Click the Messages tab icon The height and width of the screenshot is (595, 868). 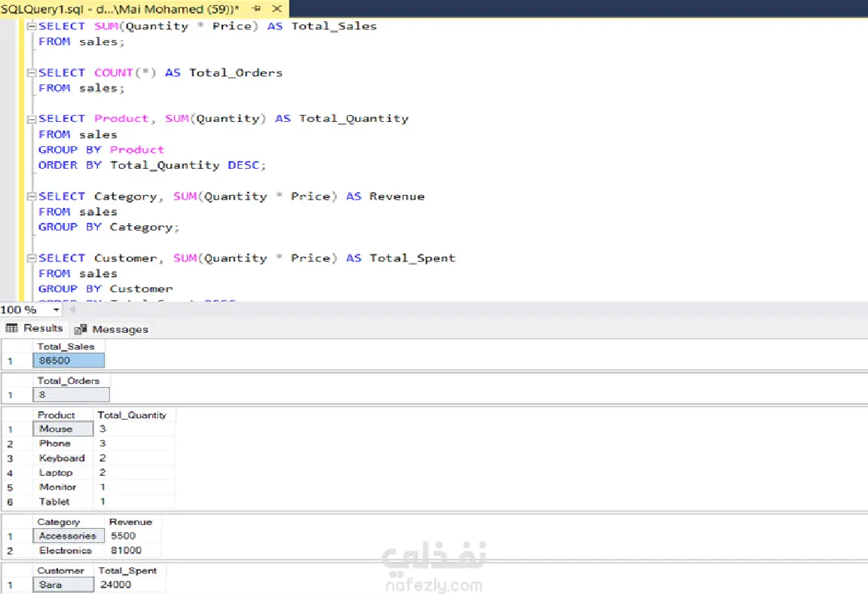pos(81,329)
